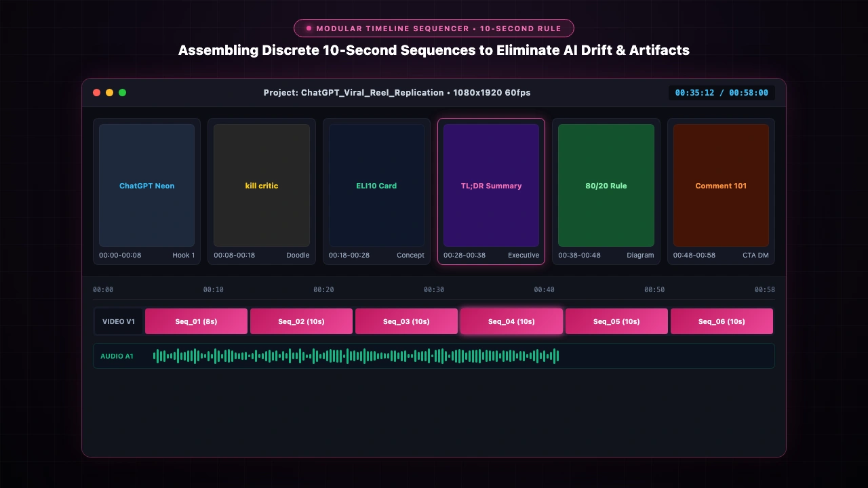Jump to 00:50 on the timeline ruler
This screenshot has width=868, height=488.
point(654,289)
